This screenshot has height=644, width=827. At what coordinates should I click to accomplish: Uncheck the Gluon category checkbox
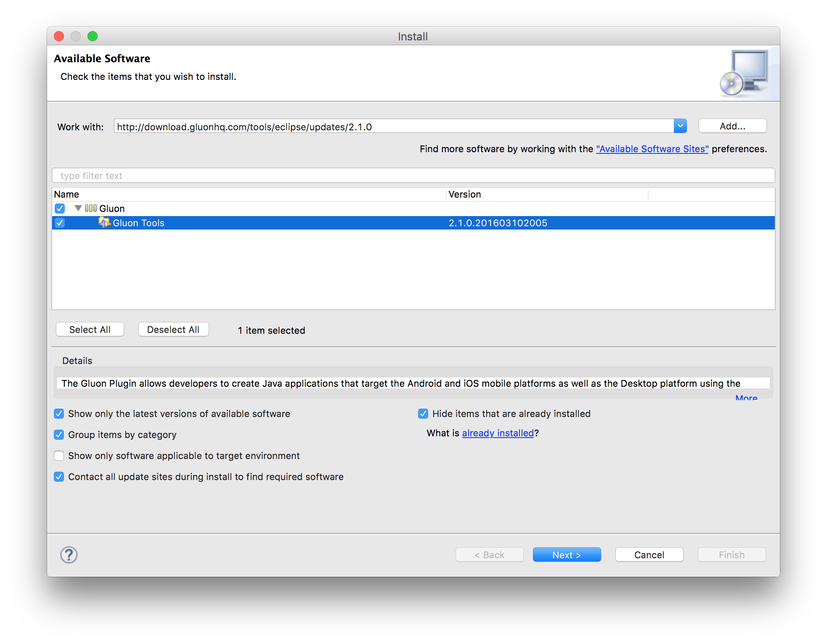click(60, 209)
